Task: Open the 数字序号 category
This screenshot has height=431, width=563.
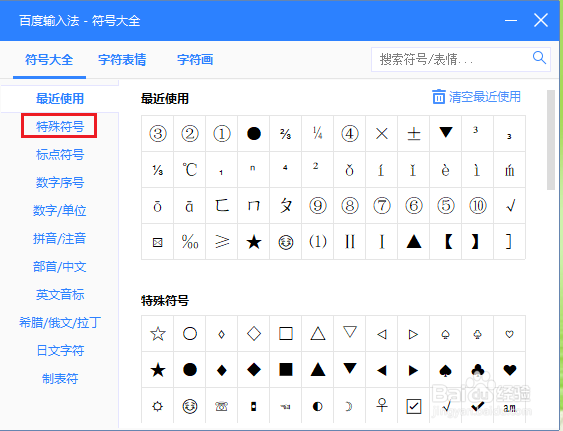Action: click(x=60, y=182)
